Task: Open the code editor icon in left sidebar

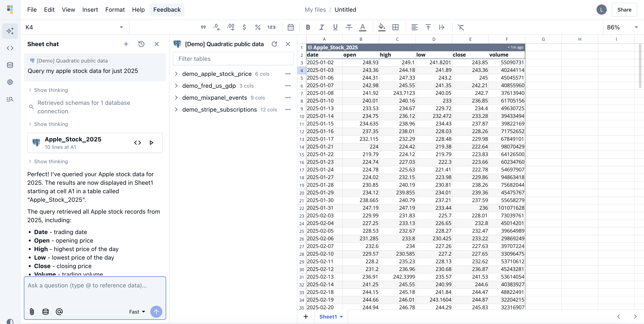Action: (x=10, y=48)
